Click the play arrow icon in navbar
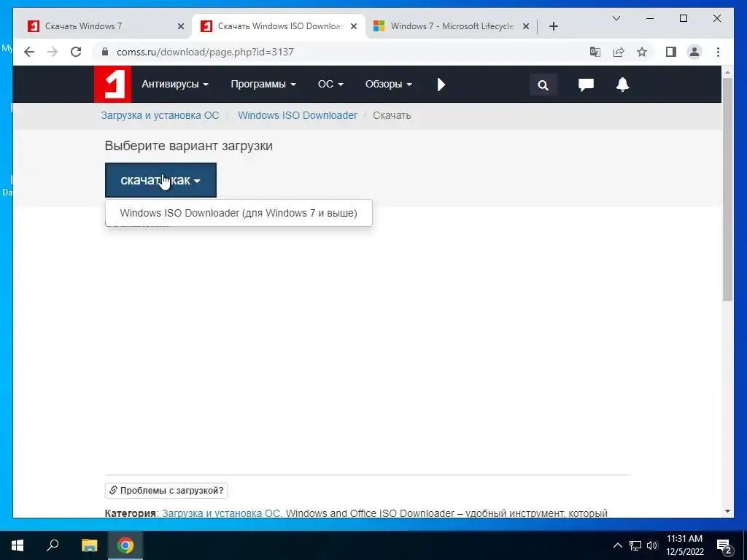 pyautogui.click(x=441, y=85)
